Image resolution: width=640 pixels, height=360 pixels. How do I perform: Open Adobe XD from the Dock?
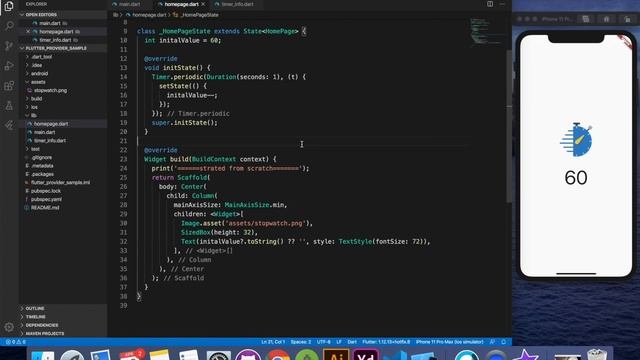(366, 355)
